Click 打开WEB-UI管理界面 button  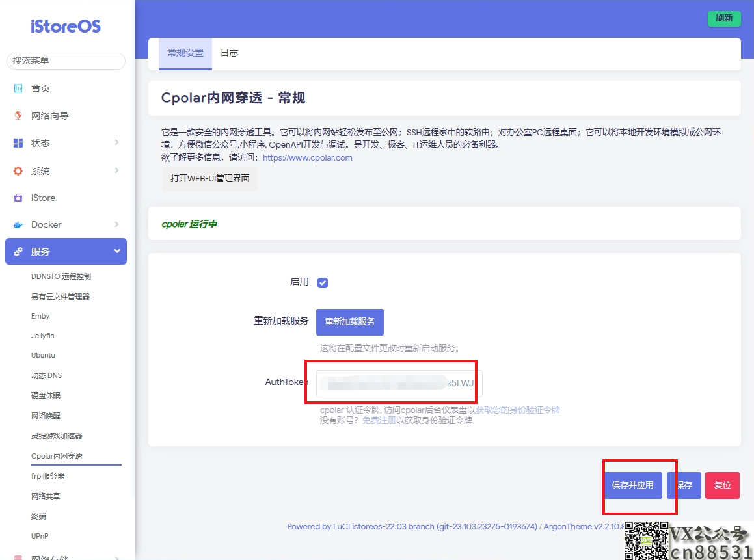(x=209, y=179)
